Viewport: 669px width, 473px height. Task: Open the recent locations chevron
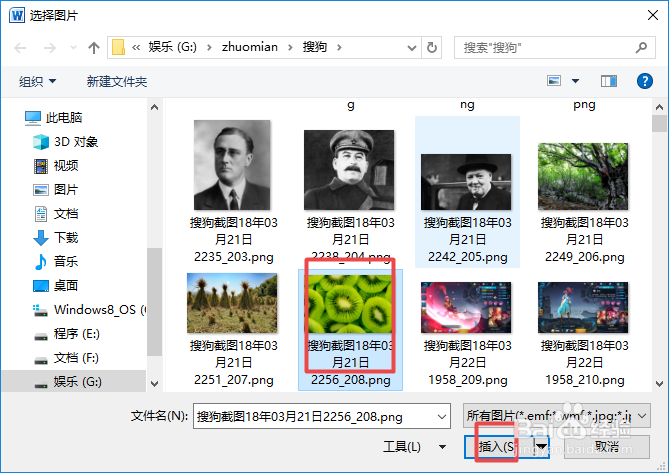coord(73,48)
